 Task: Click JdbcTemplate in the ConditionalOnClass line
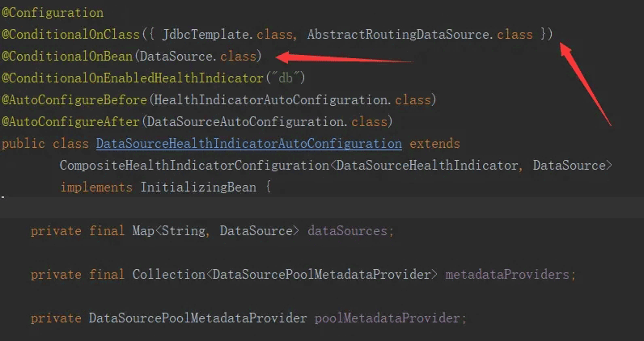coord(205,35)
